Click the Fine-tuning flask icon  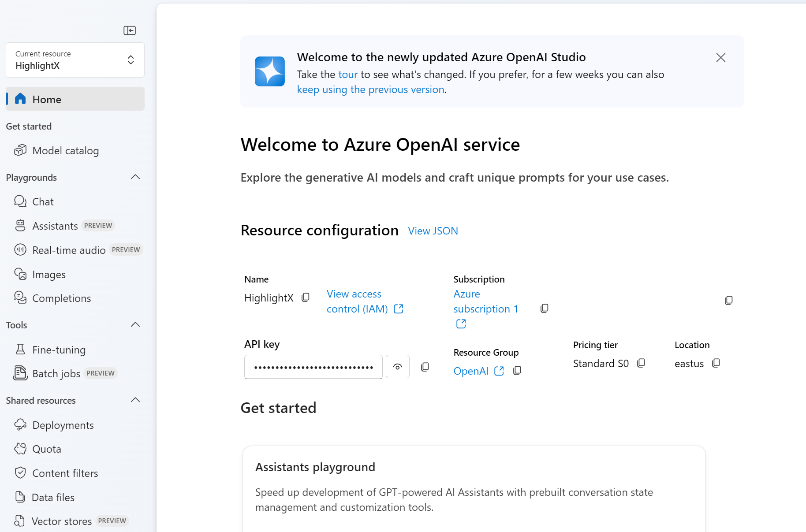[x=20, y=350]
